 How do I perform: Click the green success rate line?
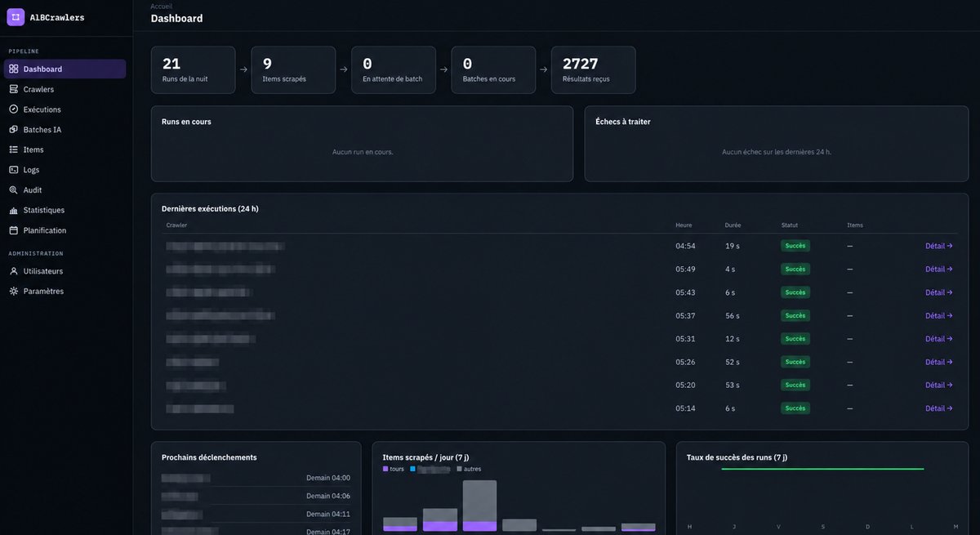tap(822, 469)
